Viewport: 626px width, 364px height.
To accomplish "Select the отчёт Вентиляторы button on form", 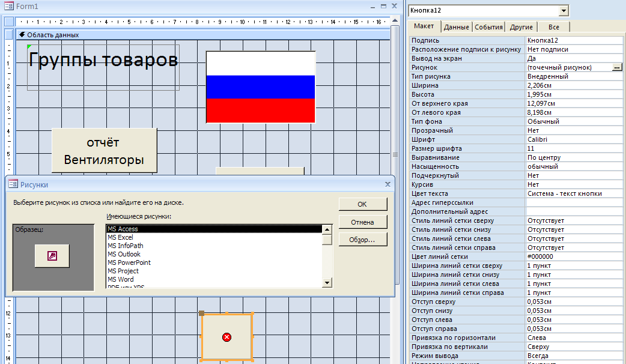I will tap(104, 151).
